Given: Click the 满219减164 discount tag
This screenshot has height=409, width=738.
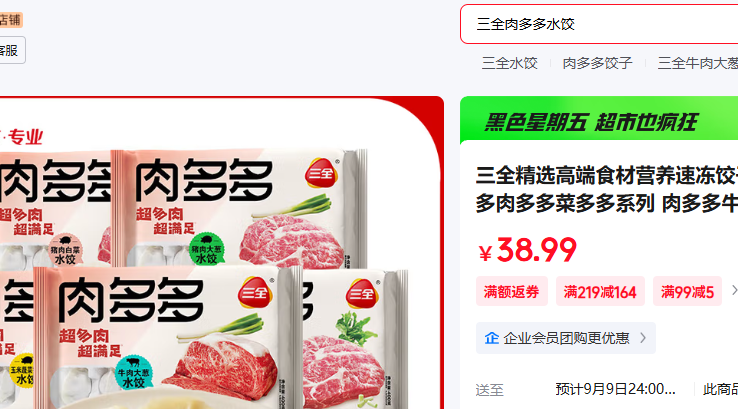Looking at the screenshot, I should (x=600, y=292).
